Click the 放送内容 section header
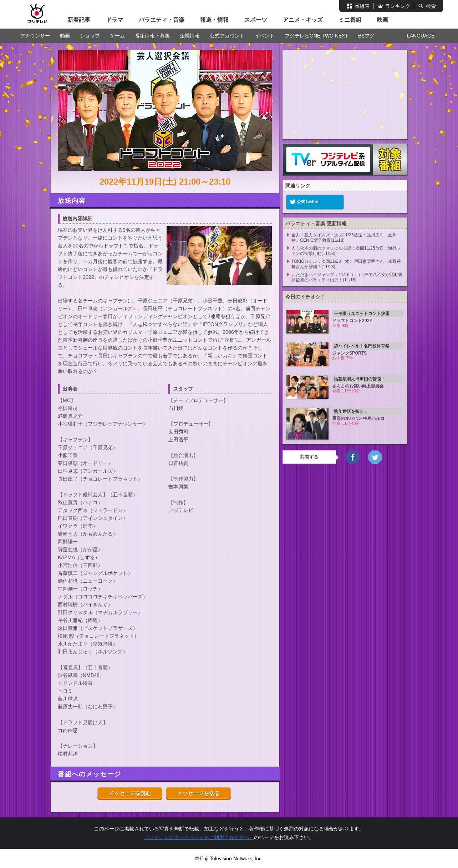Image resolution: width=458 pixels, height=868 pixels. coord(165,201)
